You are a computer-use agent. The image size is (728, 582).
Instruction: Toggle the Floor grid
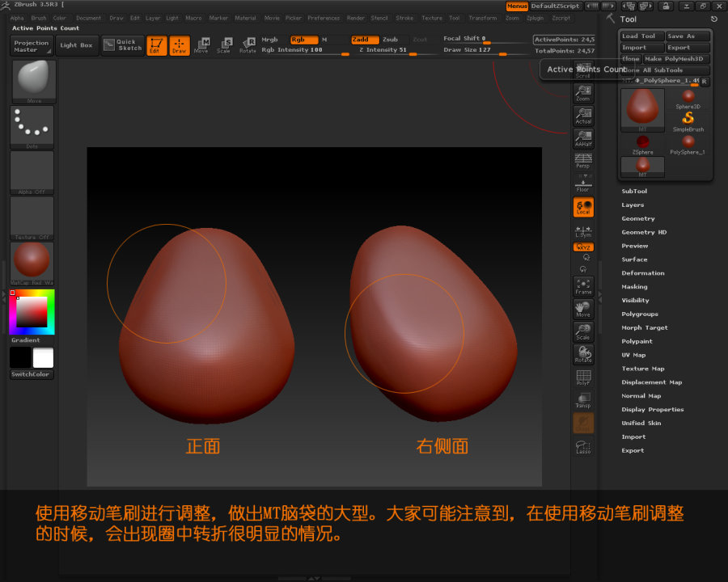583,184
